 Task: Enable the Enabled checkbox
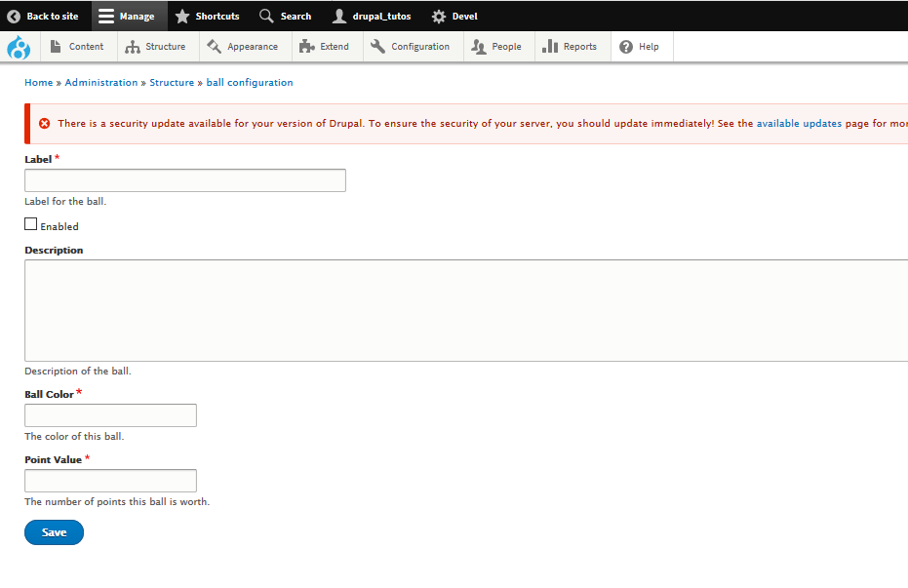point(31,224)
